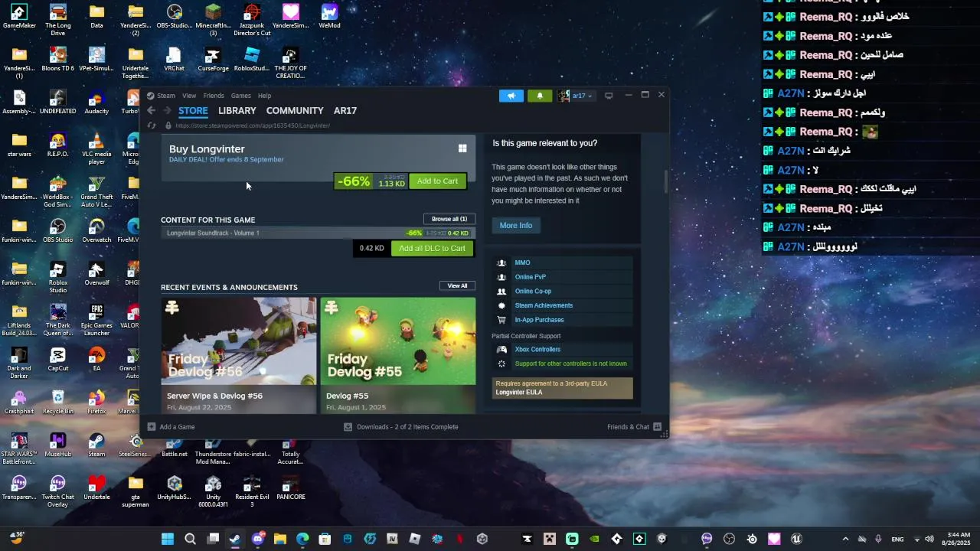Select The Long Drive desktop icon

coord(57,20)
